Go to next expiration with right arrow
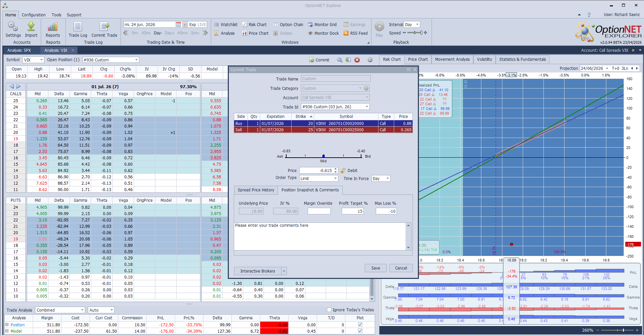 [18, 86]
